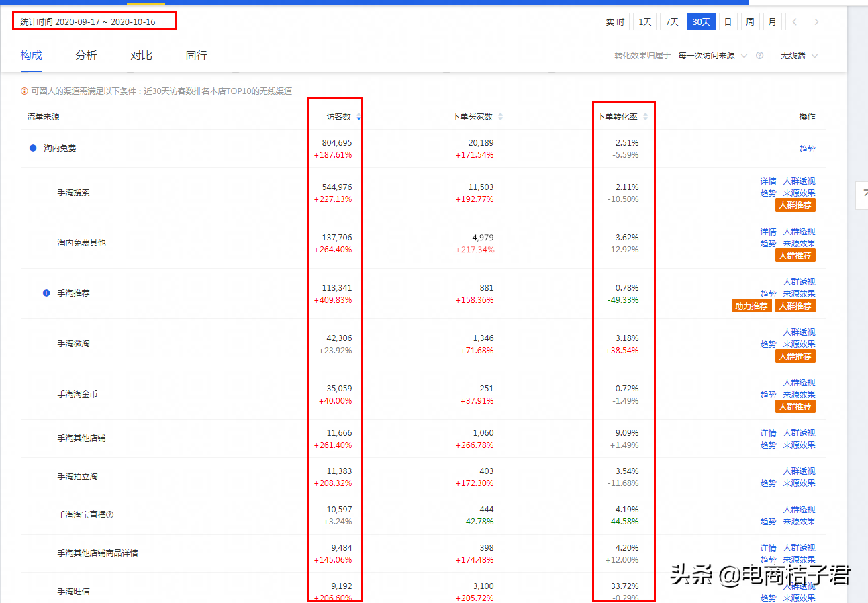This screenshot has width=868, height=603.
Task: Click the help icon beside 每一次访问来源
Action: coord(759,56)
